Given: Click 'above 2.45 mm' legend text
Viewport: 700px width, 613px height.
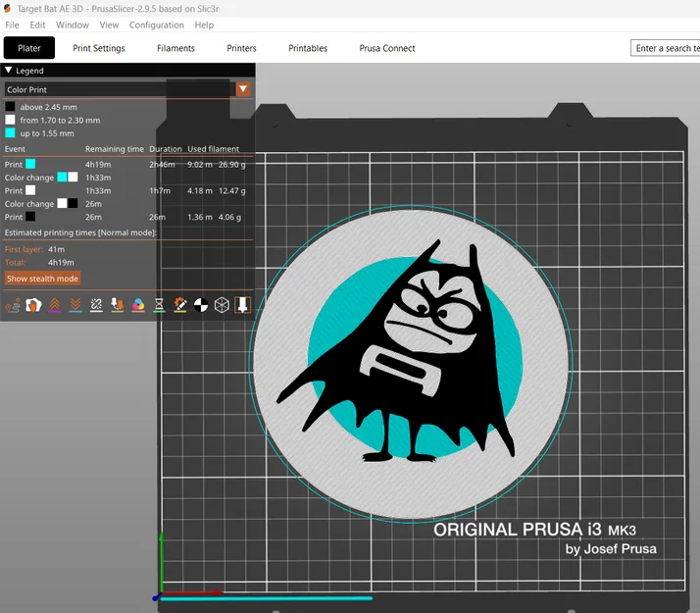Looking at the screenshot, I should [48, 107].
